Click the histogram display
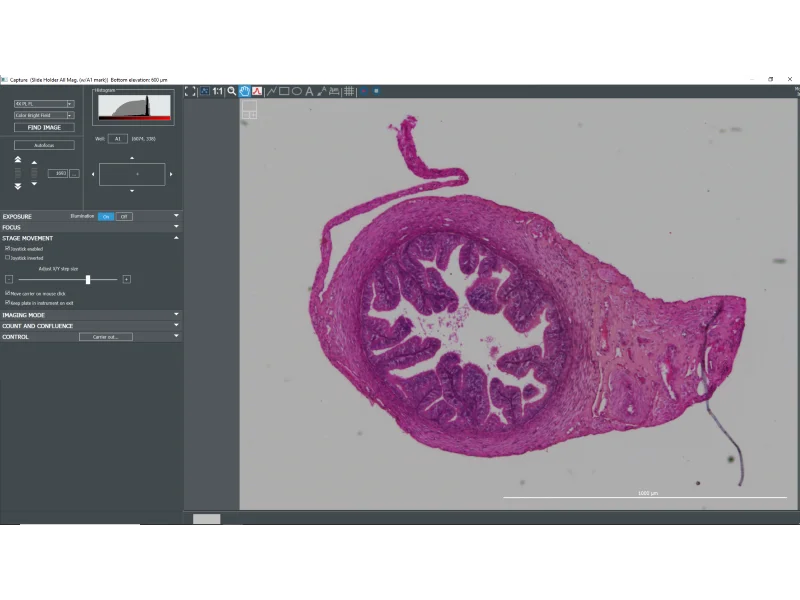This screenshot has width=800, height=600. click(134, 108)
